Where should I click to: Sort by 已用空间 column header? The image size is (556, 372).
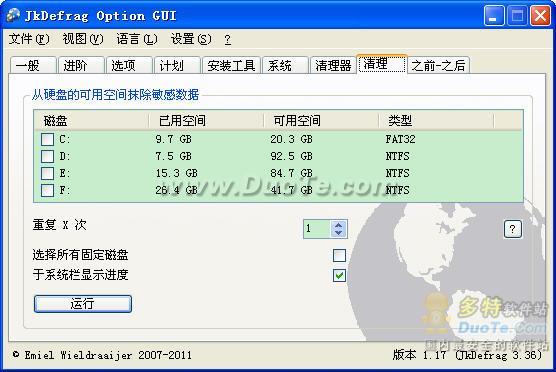206,121
